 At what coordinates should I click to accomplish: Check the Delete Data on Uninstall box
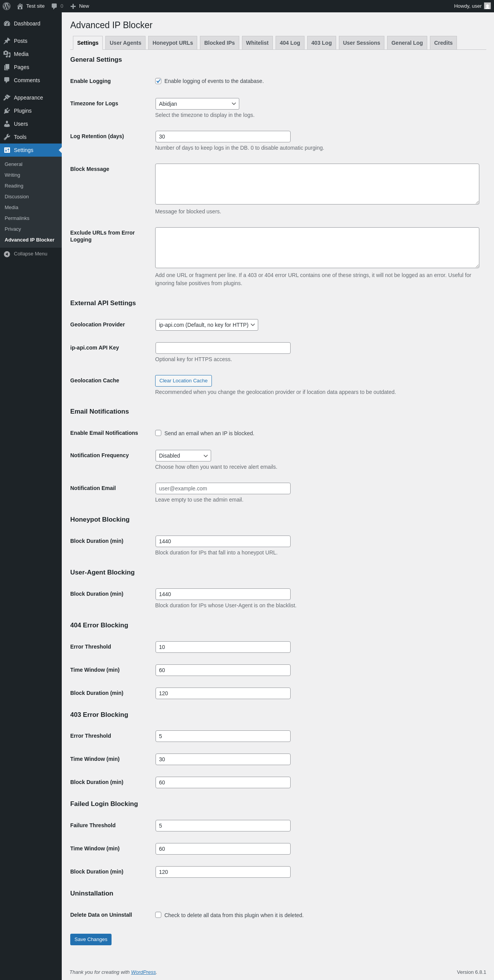[158, 915]
